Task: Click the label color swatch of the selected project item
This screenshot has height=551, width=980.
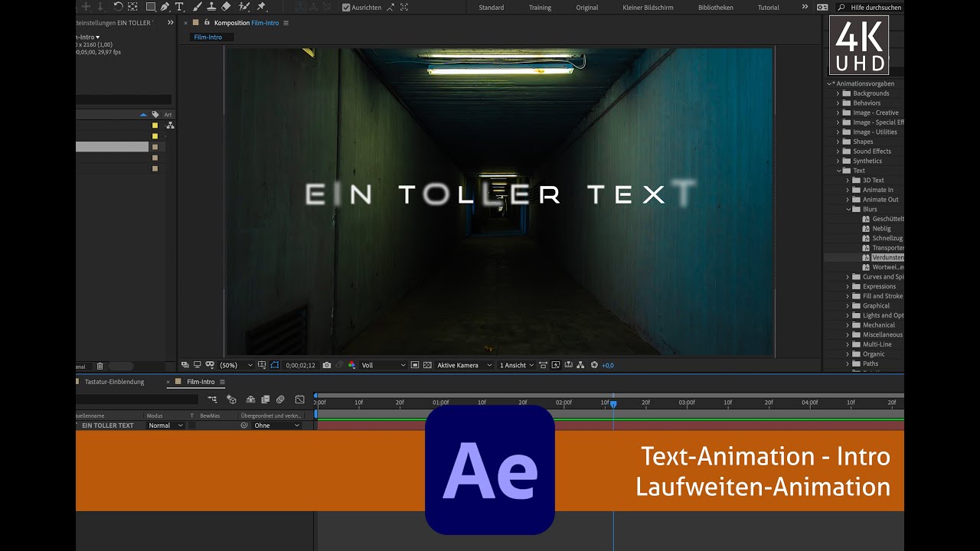Action: 155,147
